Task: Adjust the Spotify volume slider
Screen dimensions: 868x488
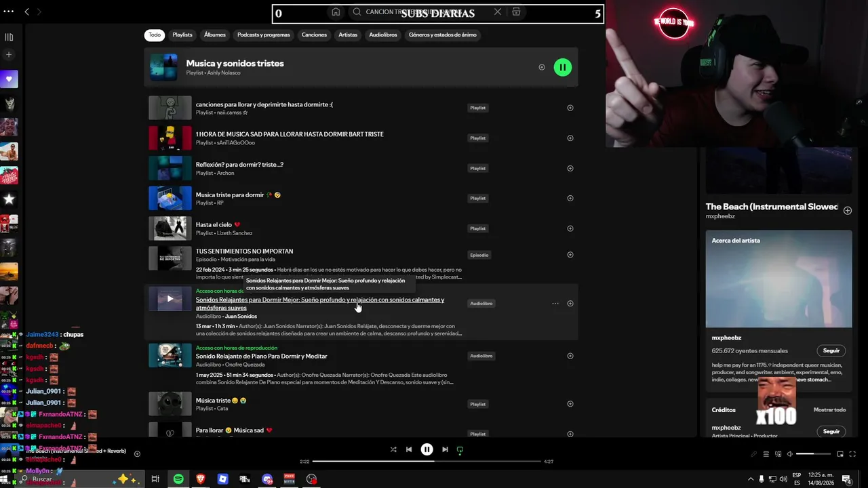Action: [813, 454]
